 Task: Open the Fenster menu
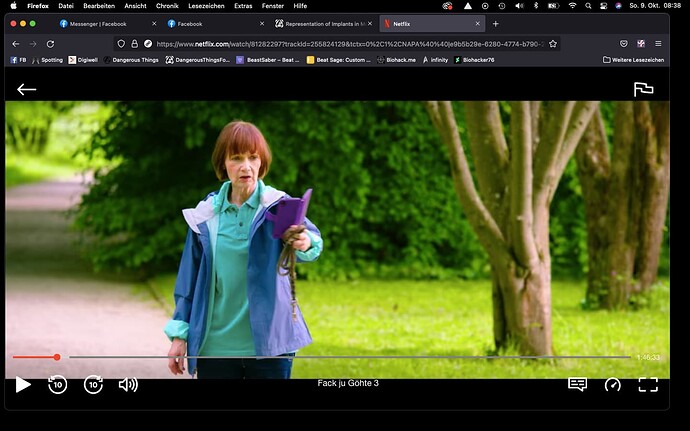[x=273, y=6]
